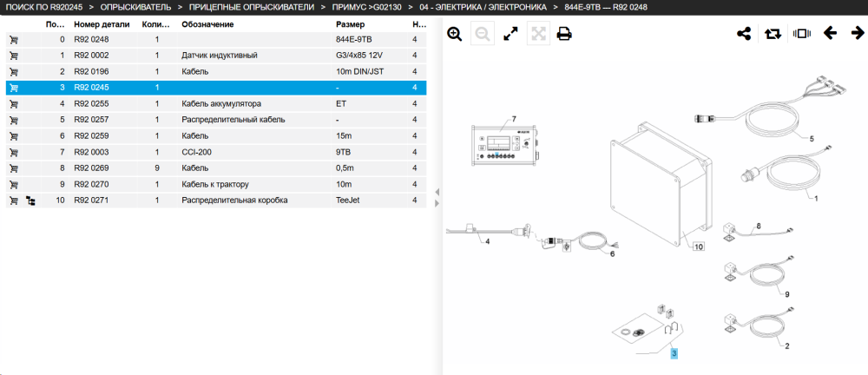Sort by Номер детали column header
Viewport: 868px width, 375px height.
(102, 24)
